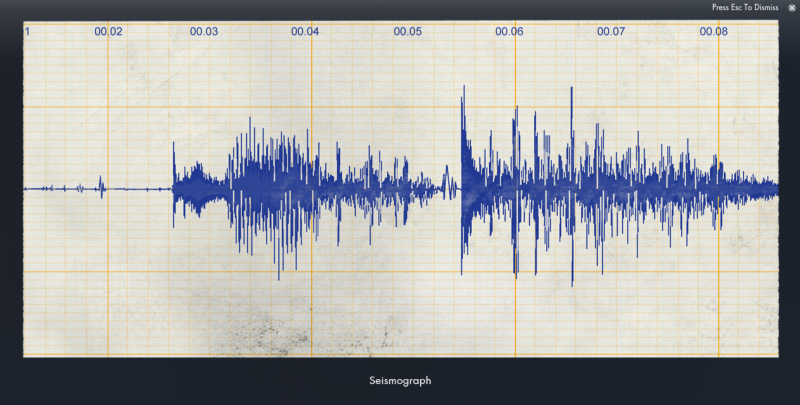This screenshot has width=800, height=405.
Task: Click the 00.06 time label
Action: pos(509,32)
